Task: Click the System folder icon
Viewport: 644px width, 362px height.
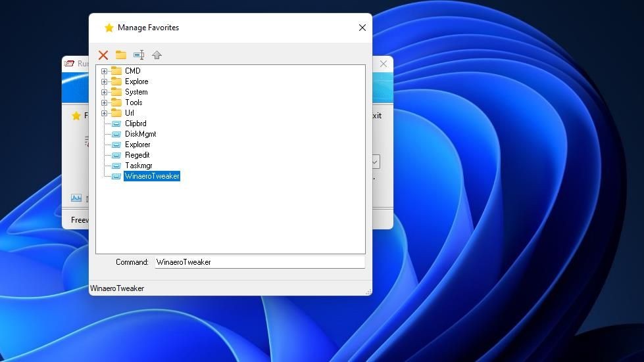Action: (x=116, y=92)
